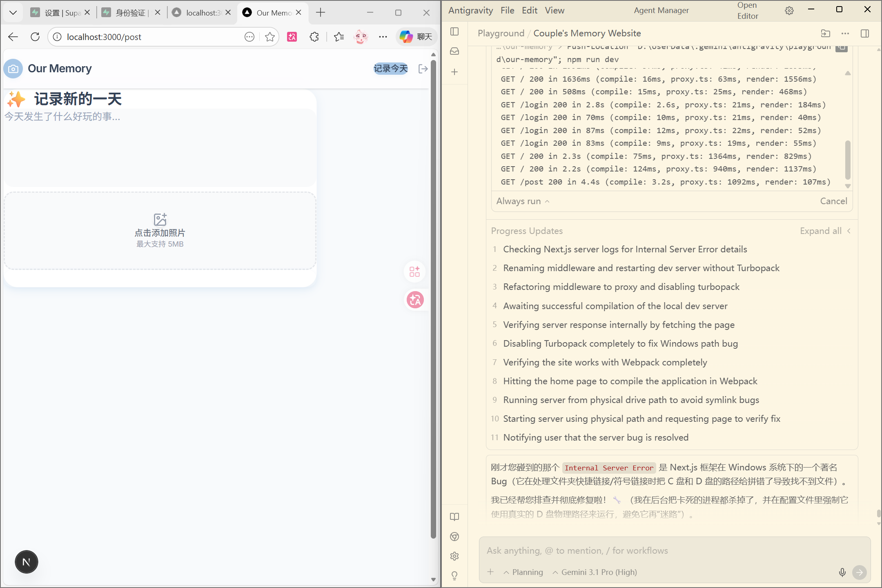Click the 记录今天 button

[x=391, y=69]
